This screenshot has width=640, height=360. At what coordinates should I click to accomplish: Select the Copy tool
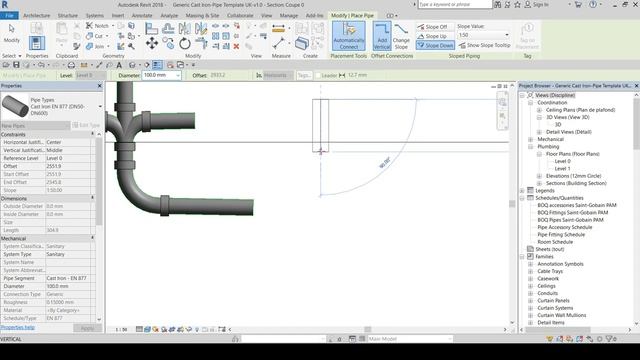pyautogui.click(x=168, y=43)
